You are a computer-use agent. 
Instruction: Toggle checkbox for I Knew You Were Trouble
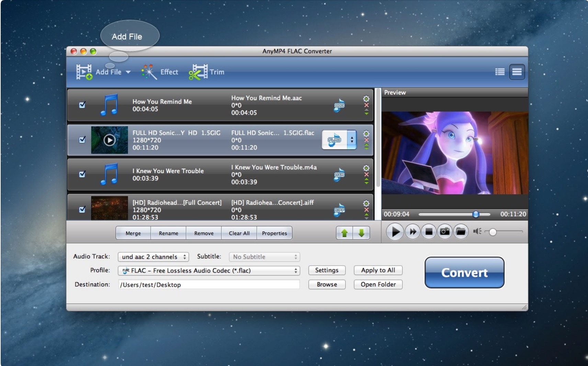[x=82, y=174]
